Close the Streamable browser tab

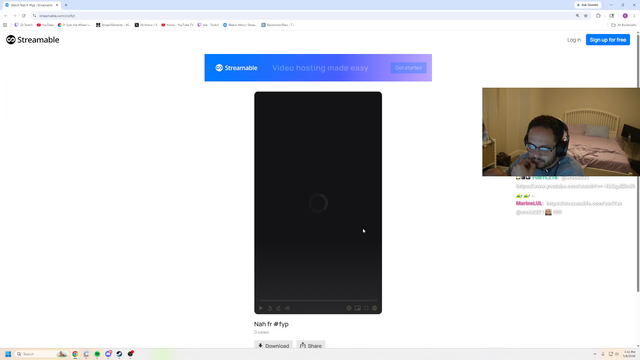(x=57, y=5)
